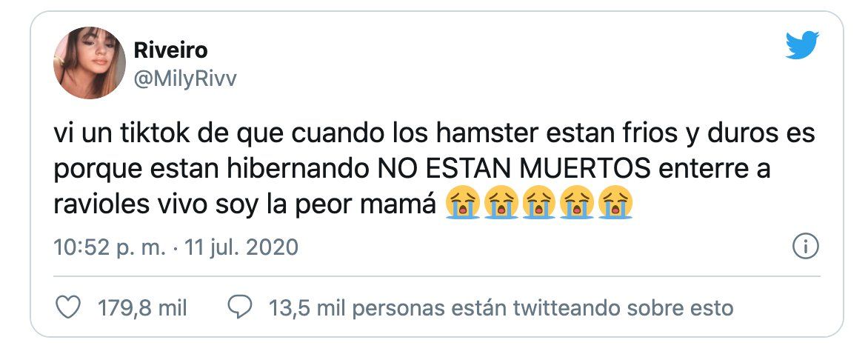
Task: Click the second crying emoji
Action: [502, 204]
